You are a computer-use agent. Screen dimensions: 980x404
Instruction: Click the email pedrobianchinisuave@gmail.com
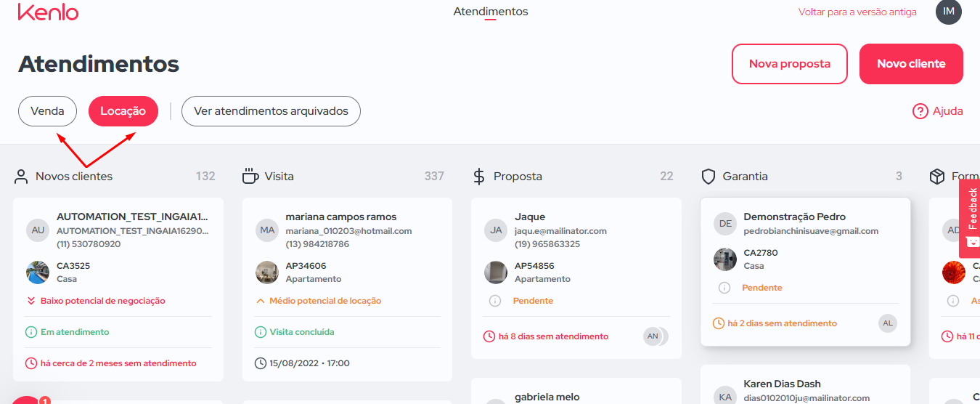pos(811,231)
